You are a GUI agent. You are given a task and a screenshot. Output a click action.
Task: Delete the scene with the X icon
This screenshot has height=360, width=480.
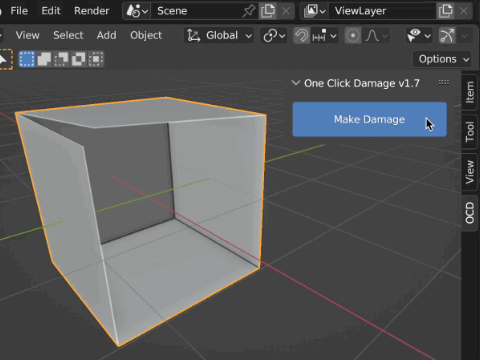coord(286,11)
